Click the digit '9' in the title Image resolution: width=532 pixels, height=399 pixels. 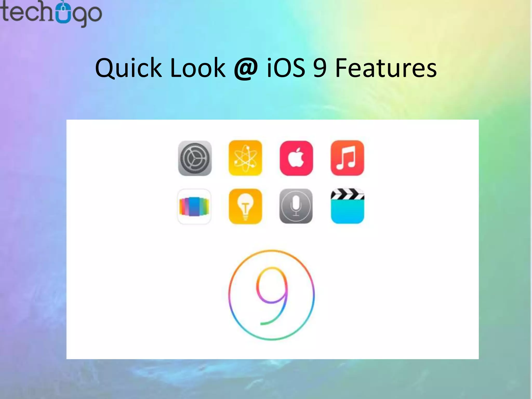coord(320,68)
